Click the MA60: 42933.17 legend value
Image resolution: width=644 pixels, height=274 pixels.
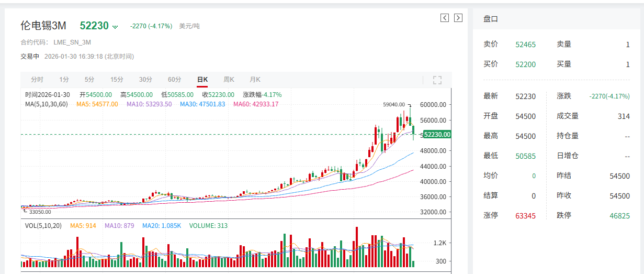point(256,104)
